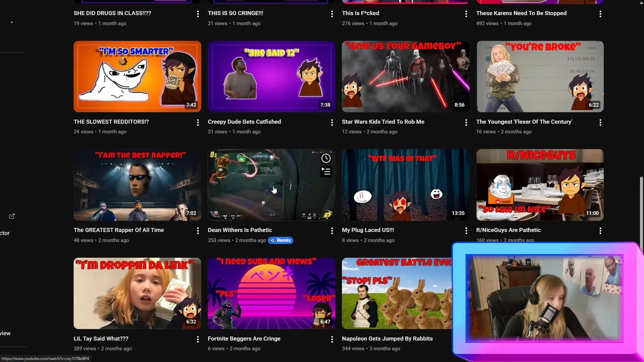
Task: Open options menu for 'R/NiceGuys Are Pathetic'
Action: pos(600,231)
